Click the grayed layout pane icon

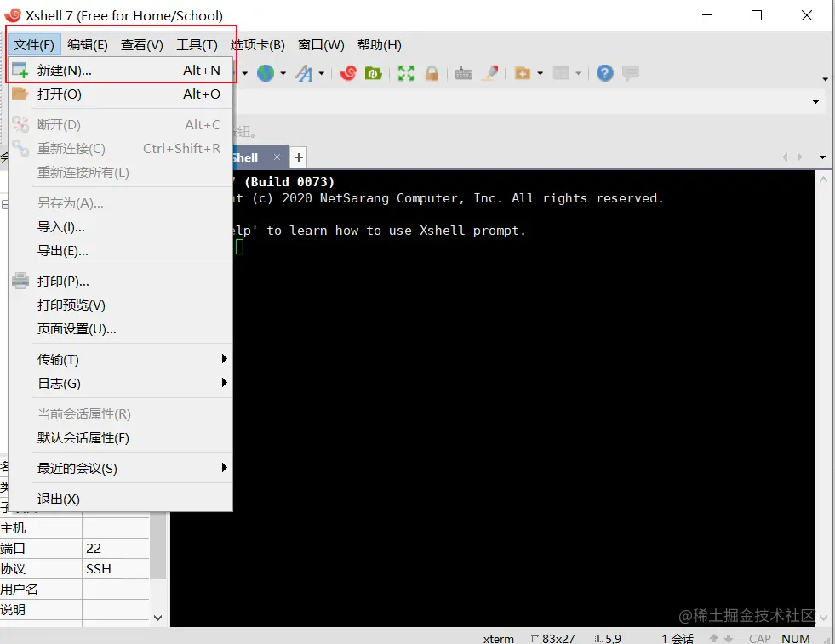[561, 73]
